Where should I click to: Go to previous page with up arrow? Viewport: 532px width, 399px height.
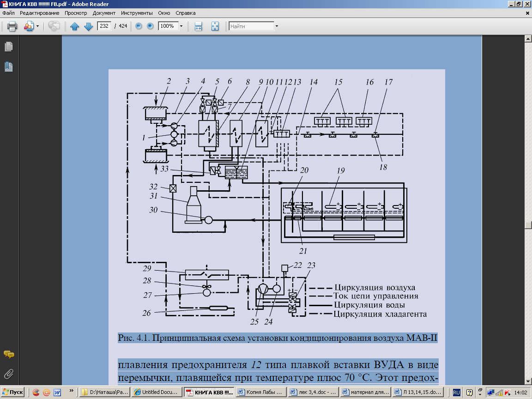tap(75, 26)
